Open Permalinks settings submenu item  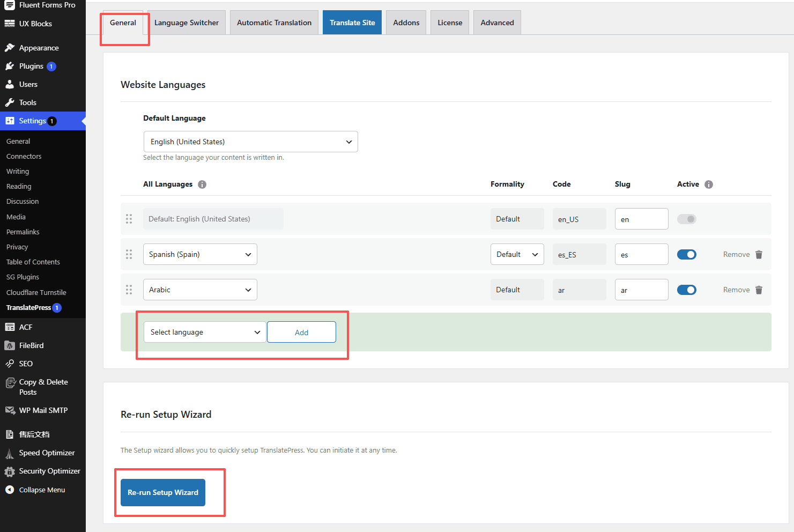[x=23, y=232]
